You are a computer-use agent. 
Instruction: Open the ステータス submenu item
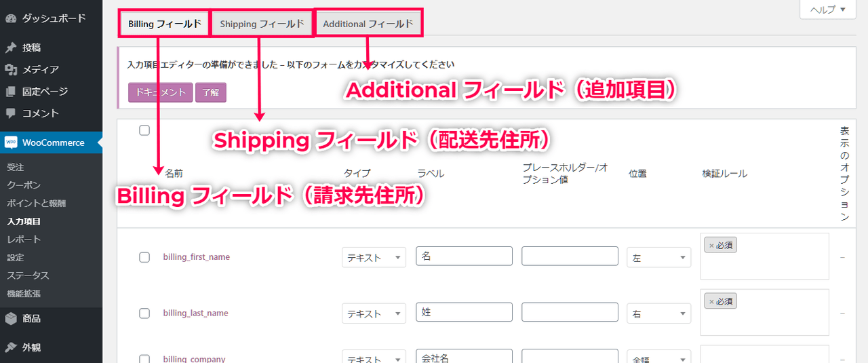point(28,275)
